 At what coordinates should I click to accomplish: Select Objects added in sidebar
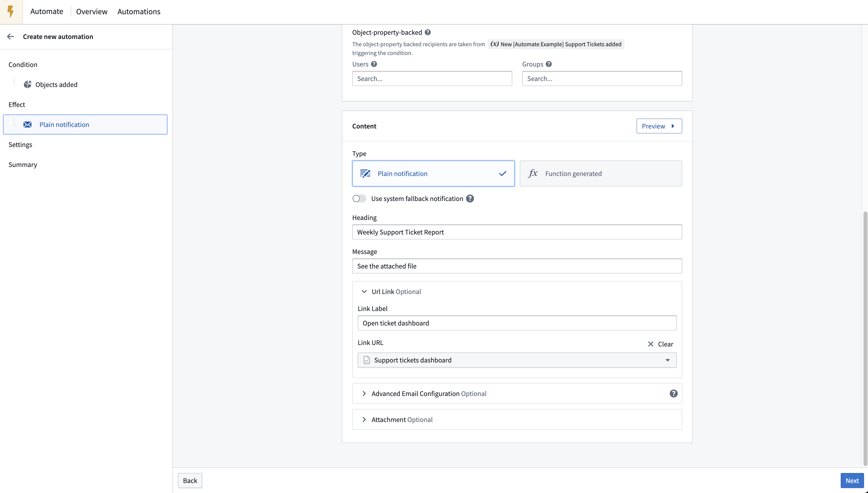tap(56, 84)
